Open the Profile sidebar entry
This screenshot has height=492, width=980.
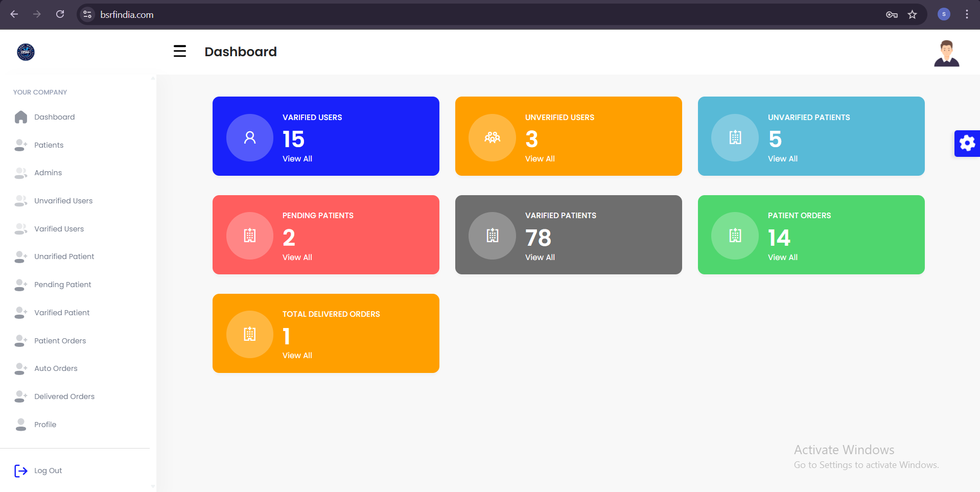[x=45, y=425]
